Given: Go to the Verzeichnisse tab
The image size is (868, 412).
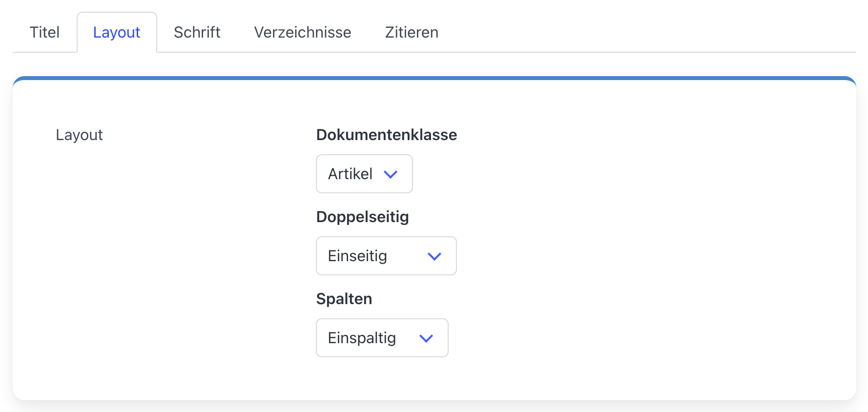Looking at the screenshot, I should pyautogui.click(x=303, y=32).
